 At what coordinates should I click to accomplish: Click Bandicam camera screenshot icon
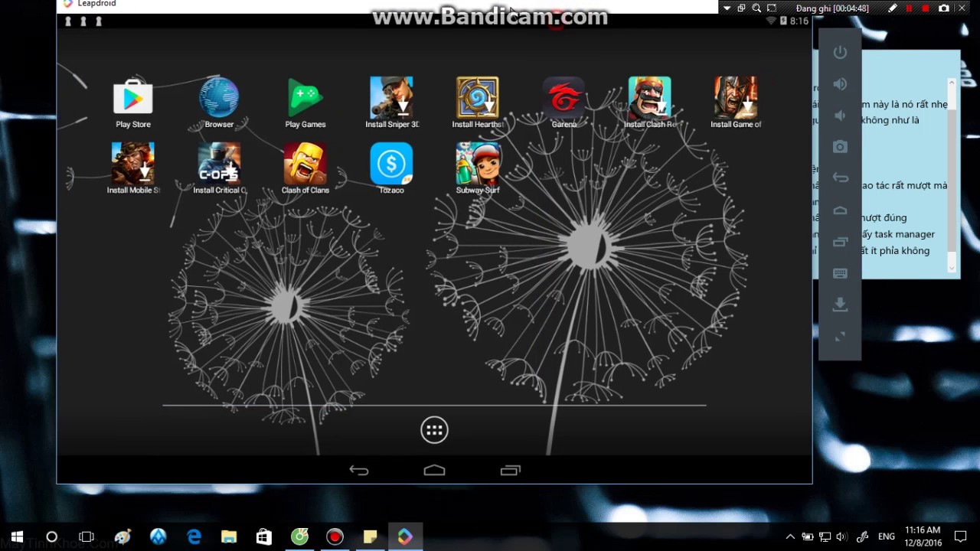coord(944,8)
